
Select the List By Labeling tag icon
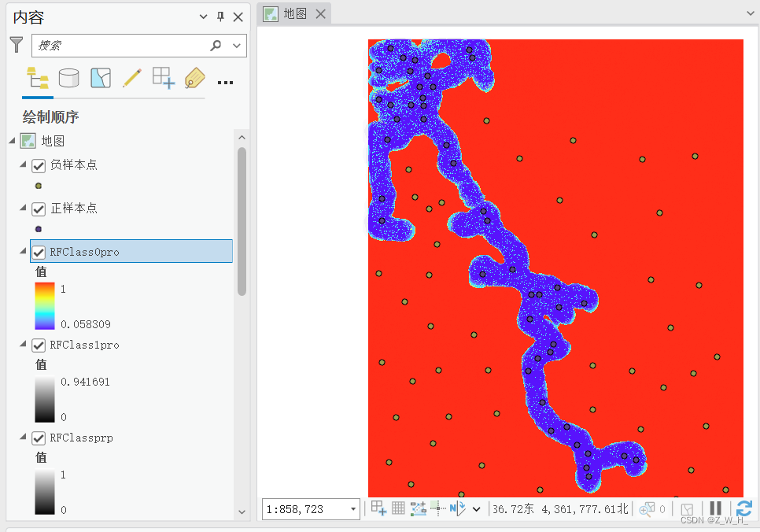pyautogui.click(x=195, y=78)
